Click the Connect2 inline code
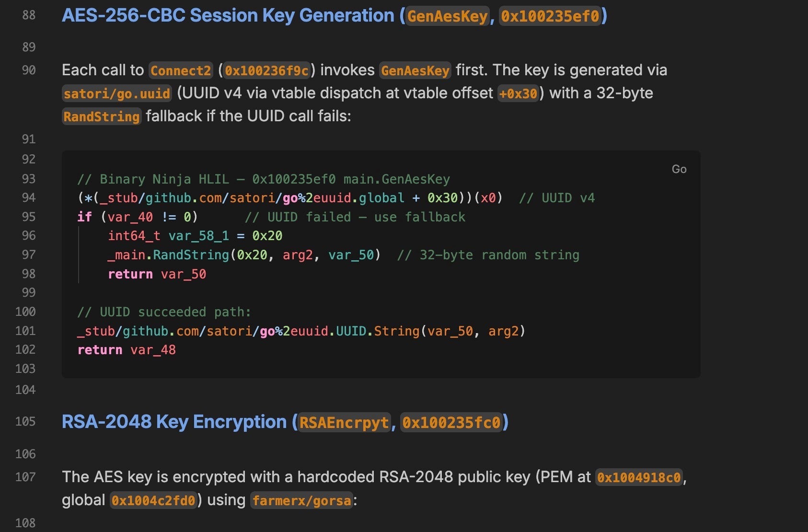The height and width of the screenshot is (532, 808). click(180, 71)
